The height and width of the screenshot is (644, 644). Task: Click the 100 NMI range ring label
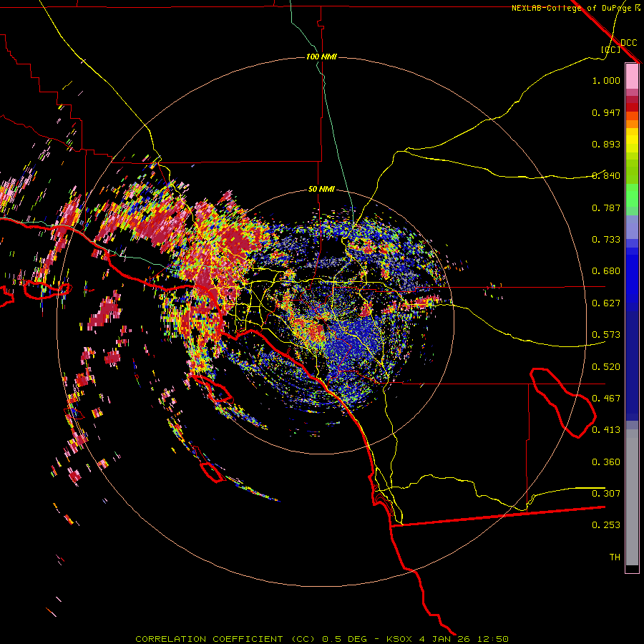tap(321, 57)
